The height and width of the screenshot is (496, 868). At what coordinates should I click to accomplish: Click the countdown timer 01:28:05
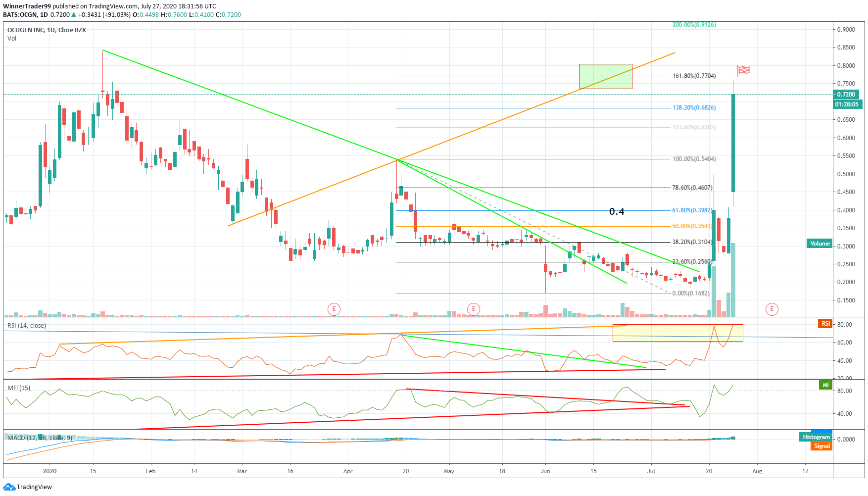848,104
